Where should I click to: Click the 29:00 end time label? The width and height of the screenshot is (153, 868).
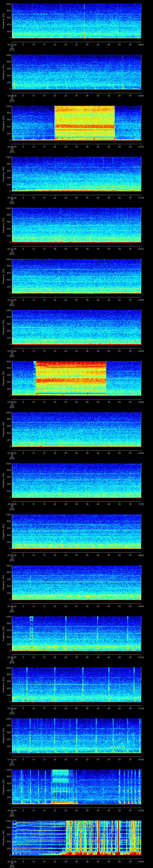coord(141,96)
